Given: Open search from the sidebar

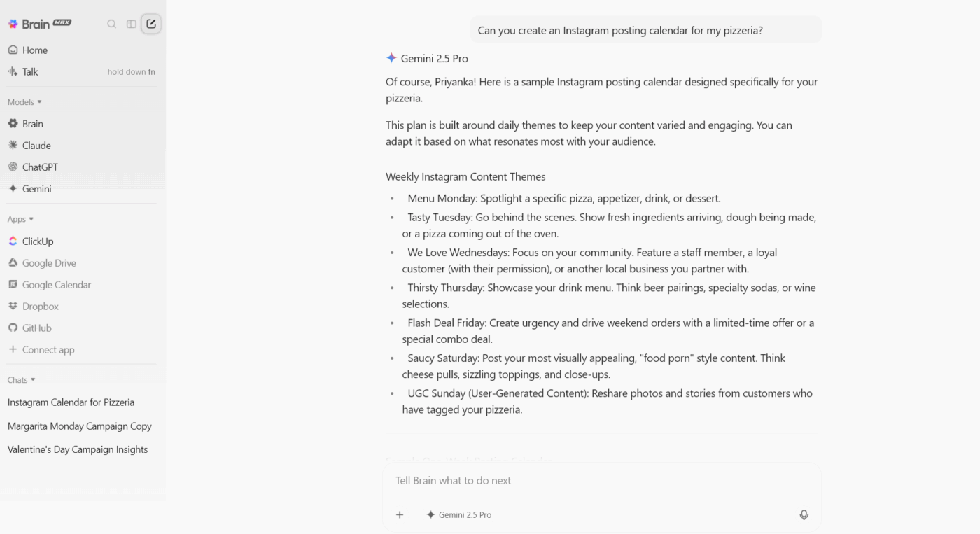Looking at the screenshot, I should [x=112, y=23].
